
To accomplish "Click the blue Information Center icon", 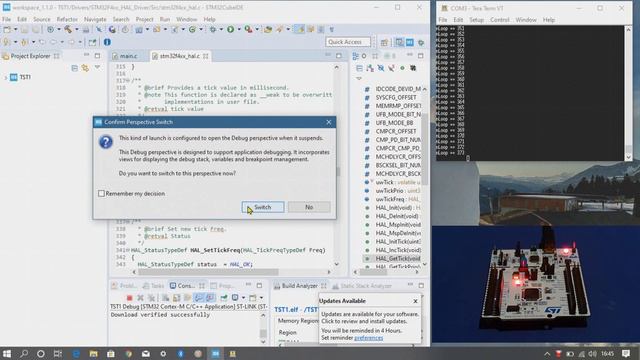I will pos(107,42).
